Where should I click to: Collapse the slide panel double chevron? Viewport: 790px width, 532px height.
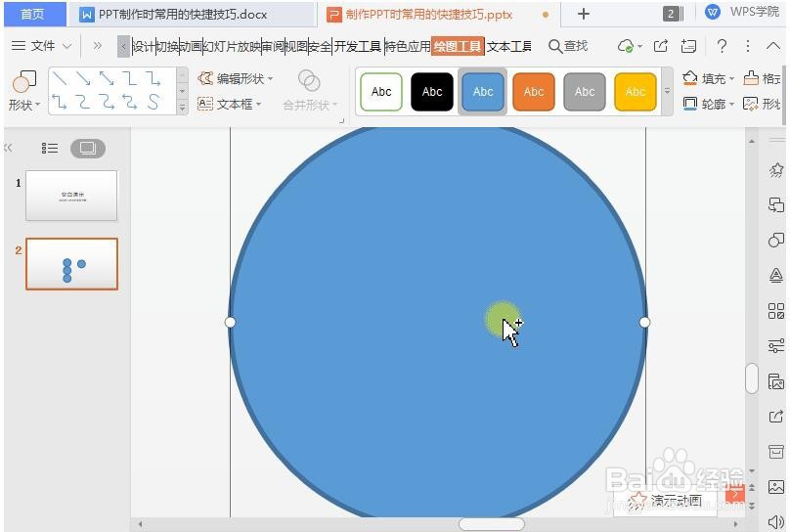click(8, 148)
